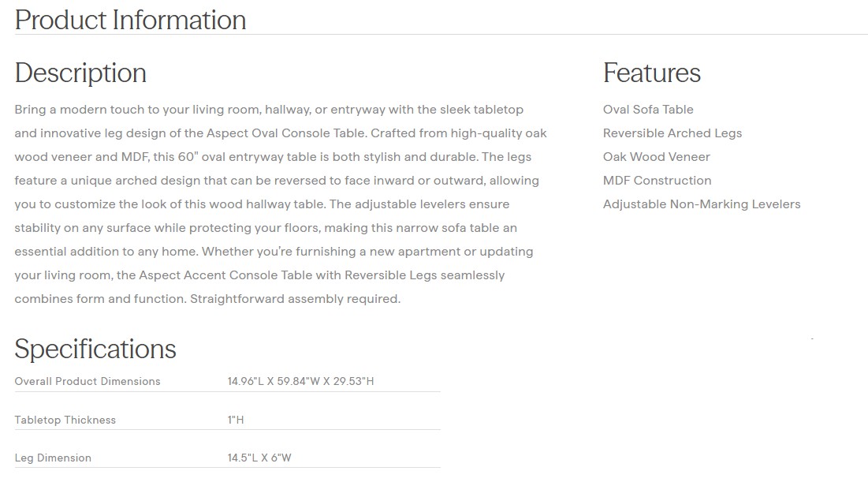868x497 pixels.
Task: Click the Description section heading
Action: coord(80,73)
